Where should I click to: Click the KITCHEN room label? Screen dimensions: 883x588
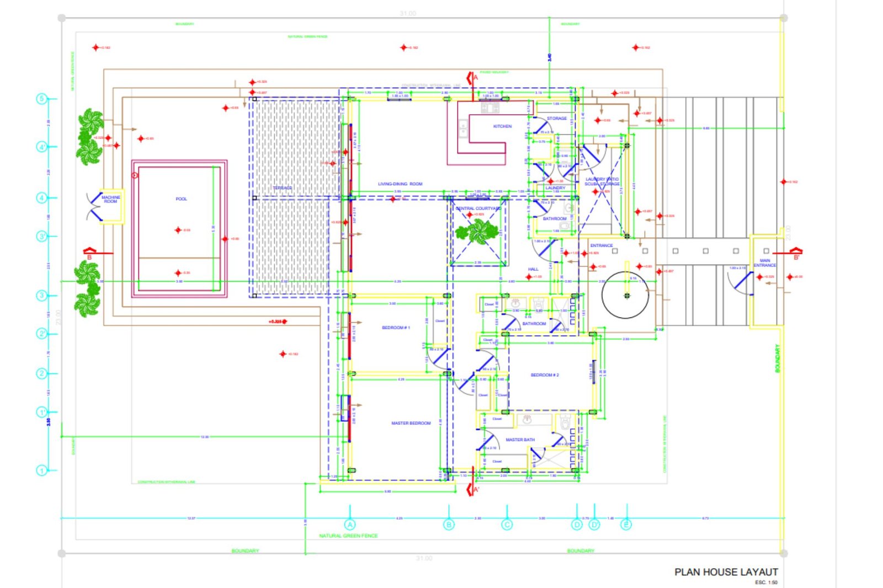pos(502,126)
